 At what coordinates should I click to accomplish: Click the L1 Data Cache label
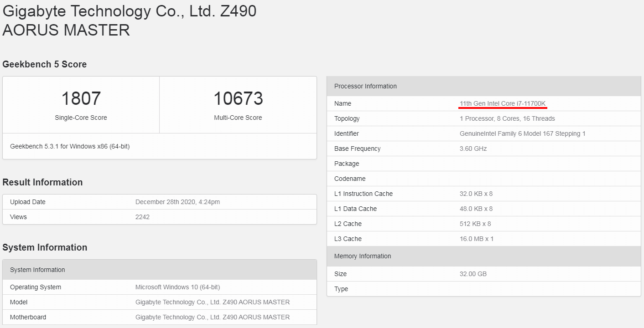point(355,209)
